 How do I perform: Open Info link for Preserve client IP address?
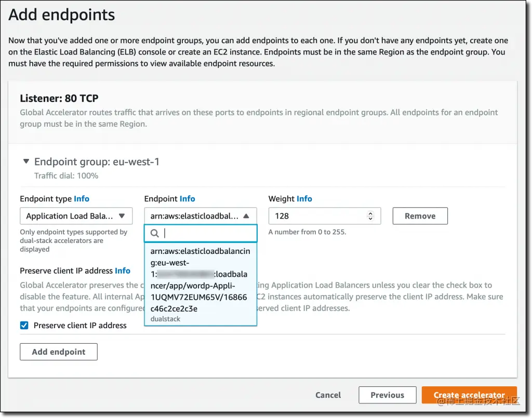point(123,271)
